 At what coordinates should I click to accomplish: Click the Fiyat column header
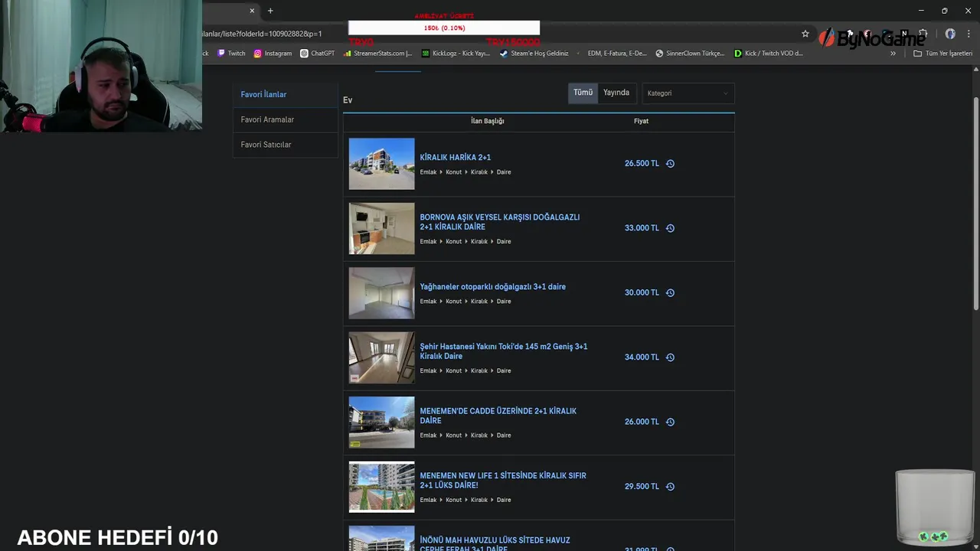[x=641, y=121]
